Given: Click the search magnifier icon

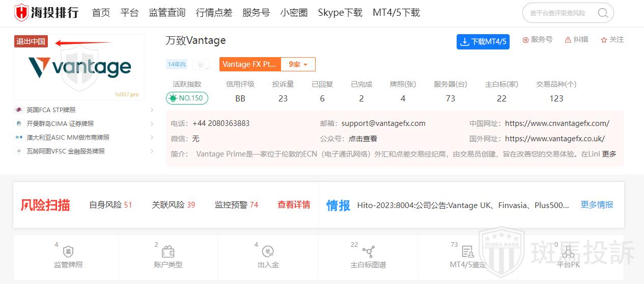Looking at the screenshot, I should (603, 13).
